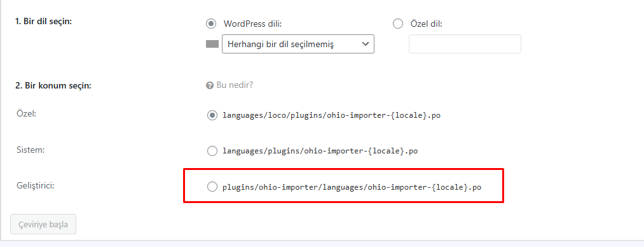Click the languages/loco/plugins/ohio-importer path text

pos(331,115)
